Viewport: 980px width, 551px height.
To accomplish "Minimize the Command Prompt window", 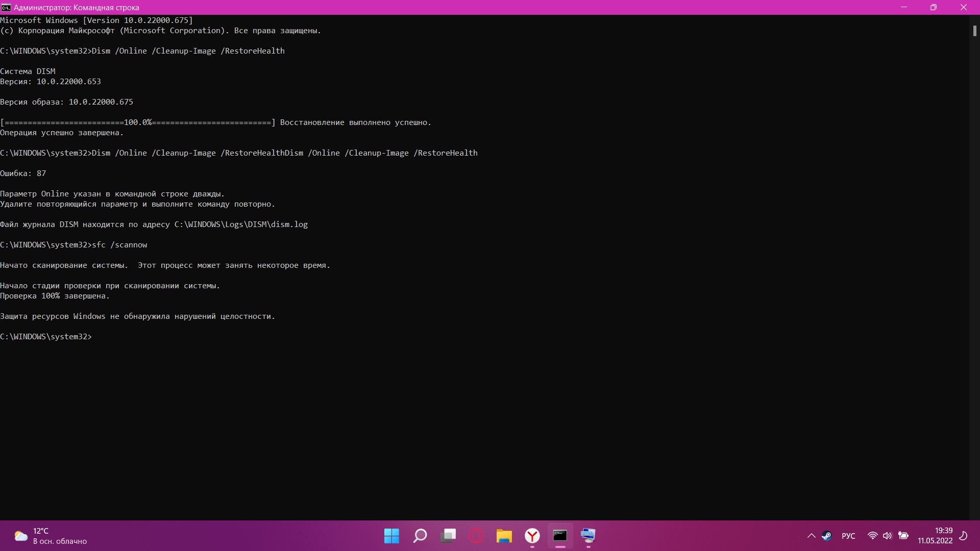I will (x=904, y=7).
